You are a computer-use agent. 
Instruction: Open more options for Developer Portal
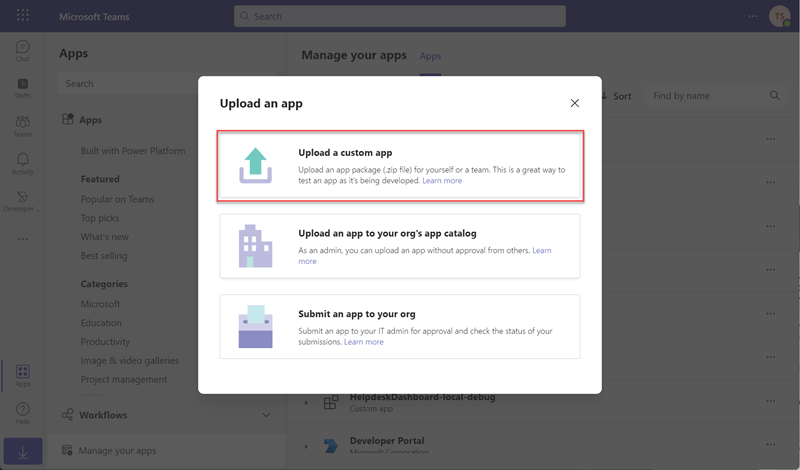770,444
